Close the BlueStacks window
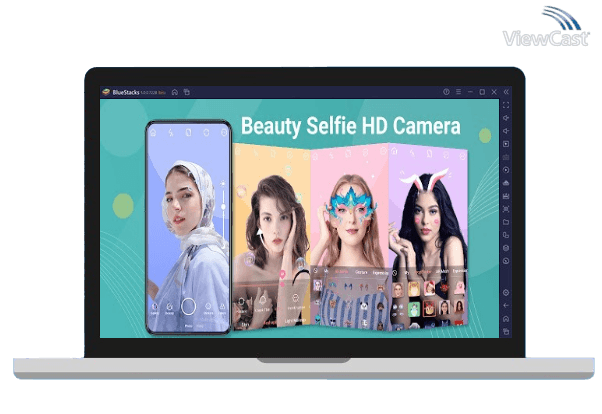602x414 pixels. [494, 92]
